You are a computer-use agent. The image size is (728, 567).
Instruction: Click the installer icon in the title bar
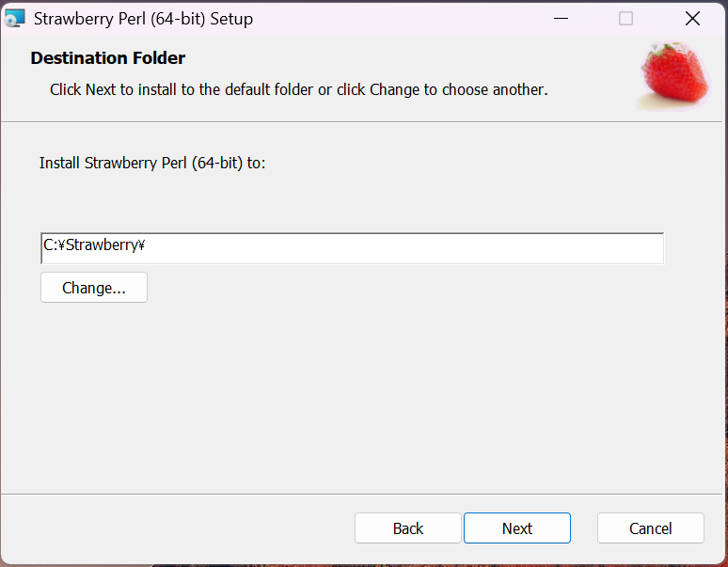click(15, 18)
